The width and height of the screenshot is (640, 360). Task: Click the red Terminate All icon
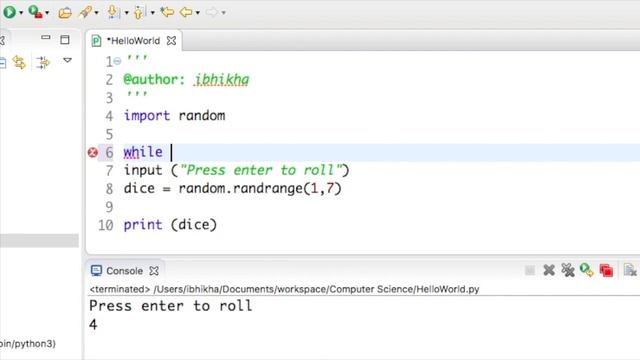606,270
